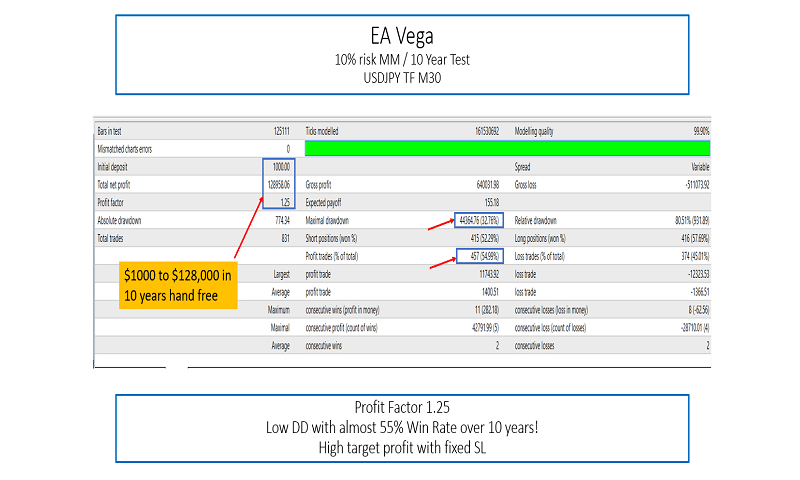Click the profit factor value 1.25 in the table
Screen dimensions: 800x480
coord(285,203)
